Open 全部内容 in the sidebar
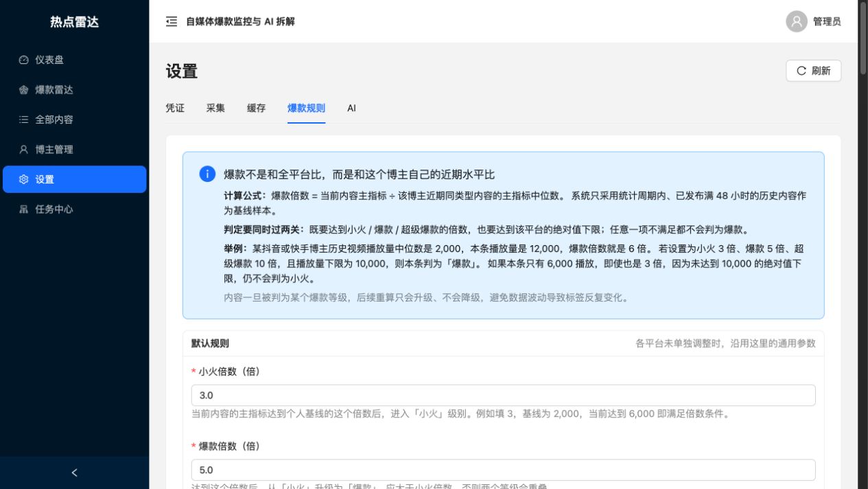 coord(74,120)
